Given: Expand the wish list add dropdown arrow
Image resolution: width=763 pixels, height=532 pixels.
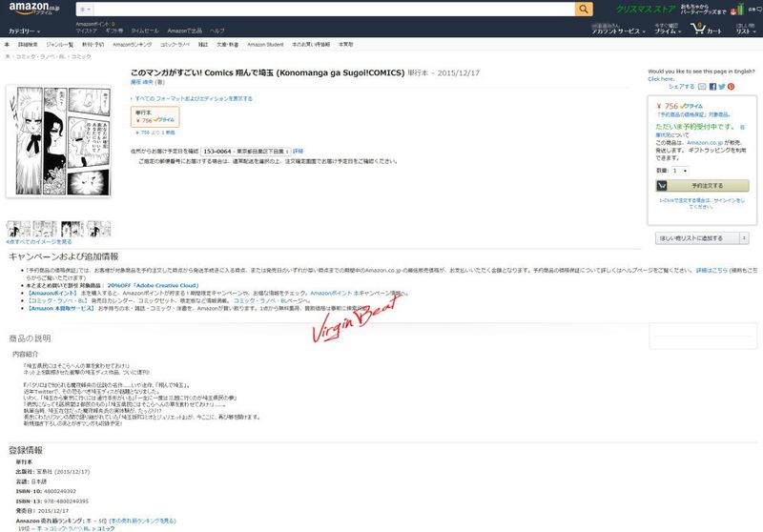Looking at the screenshot, I should (744, 238).
